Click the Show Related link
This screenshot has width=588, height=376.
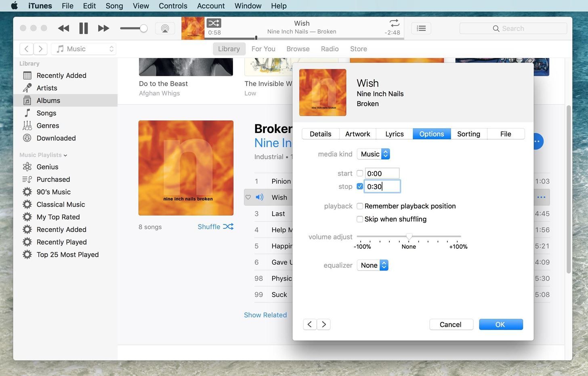pyautogui.click(x=265, y=315)
